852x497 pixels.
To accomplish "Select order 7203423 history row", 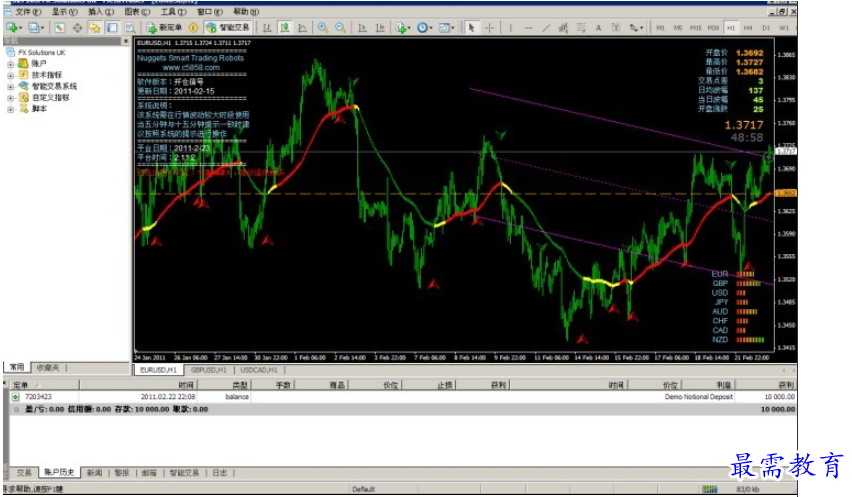I will (x=403, y=397).
